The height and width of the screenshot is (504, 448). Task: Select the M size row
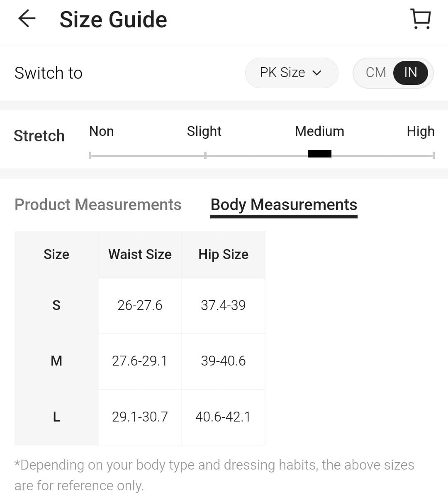tap(56, 361)
